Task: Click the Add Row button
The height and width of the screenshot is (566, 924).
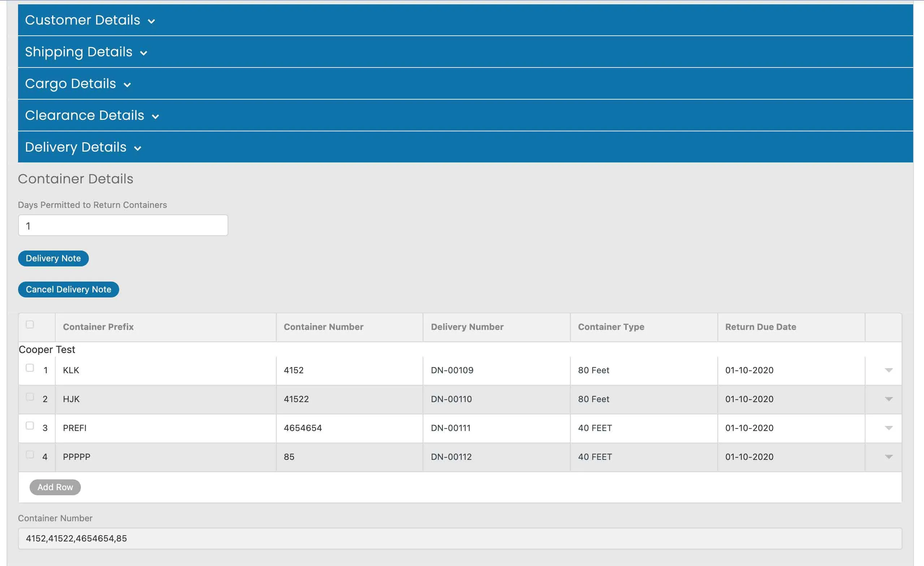Action: [55, 487]
